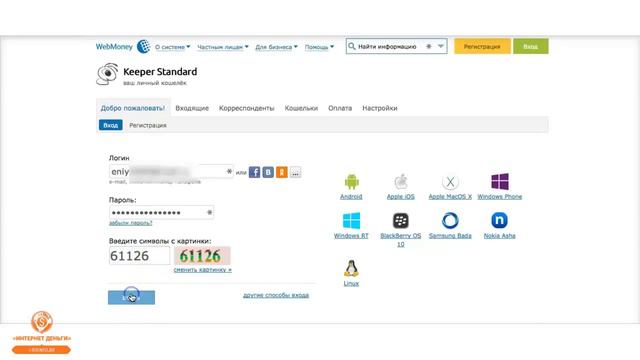Open the Apple MacOS X link

click(450, 197)
